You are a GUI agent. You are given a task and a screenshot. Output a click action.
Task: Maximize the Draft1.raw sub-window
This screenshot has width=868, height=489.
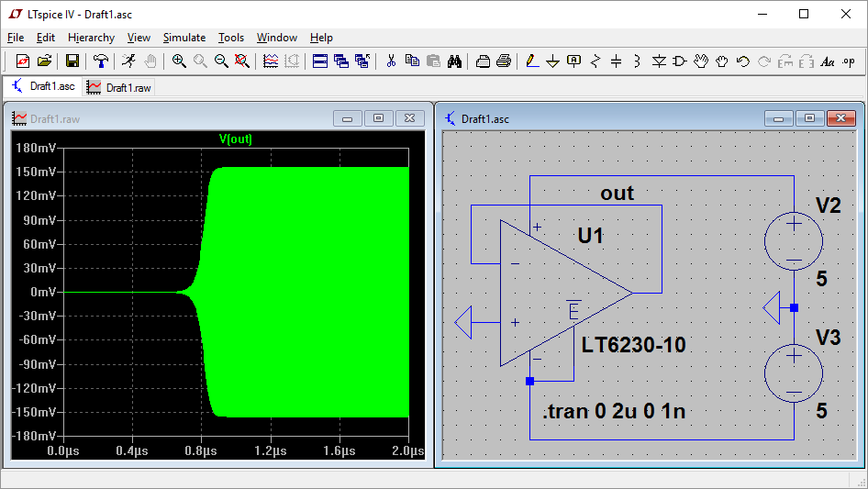[x=379, y=118]
